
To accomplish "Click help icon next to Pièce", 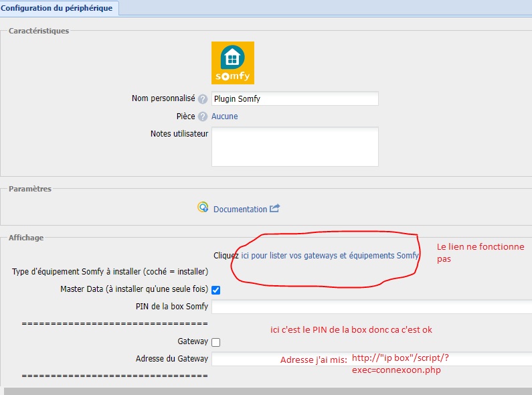I will click(x=203, y=116).
